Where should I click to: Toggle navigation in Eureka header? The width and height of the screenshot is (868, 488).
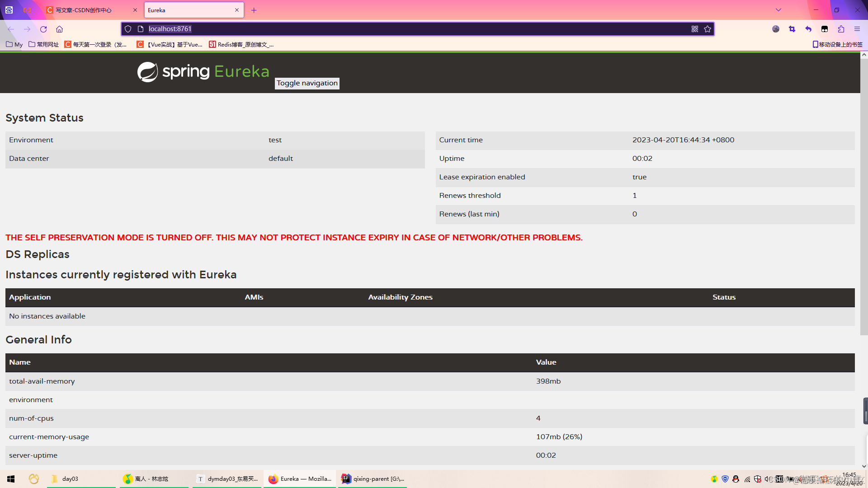307,83
